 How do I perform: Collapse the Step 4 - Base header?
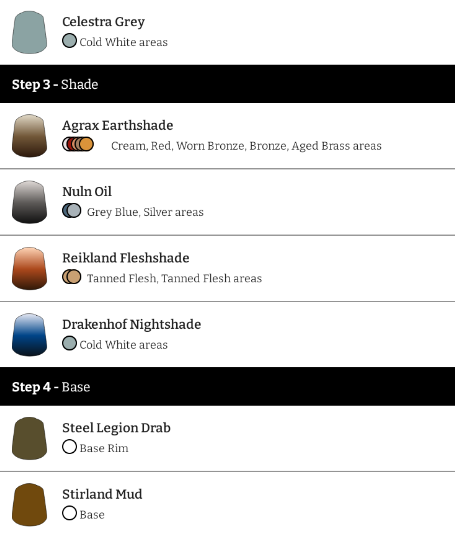click(228, 387)
